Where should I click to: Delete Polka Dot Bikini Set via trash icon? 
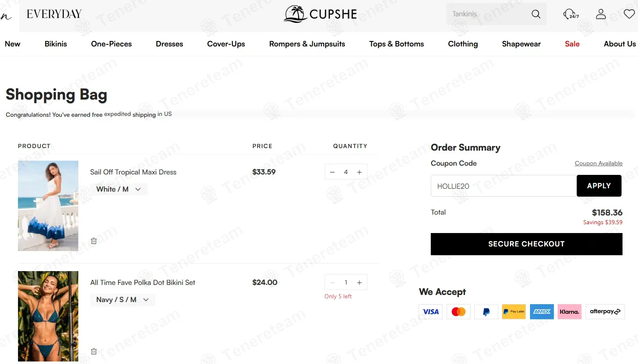coord(94,351)
